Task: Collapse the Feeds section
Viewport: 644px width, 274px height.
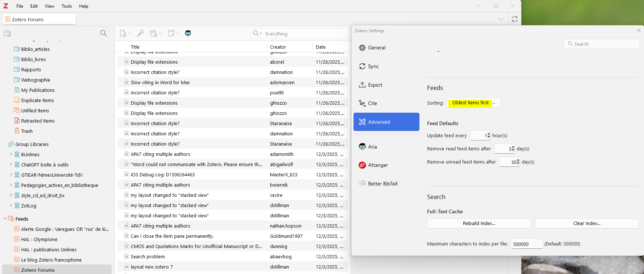Action: click(x=5, y=219)
